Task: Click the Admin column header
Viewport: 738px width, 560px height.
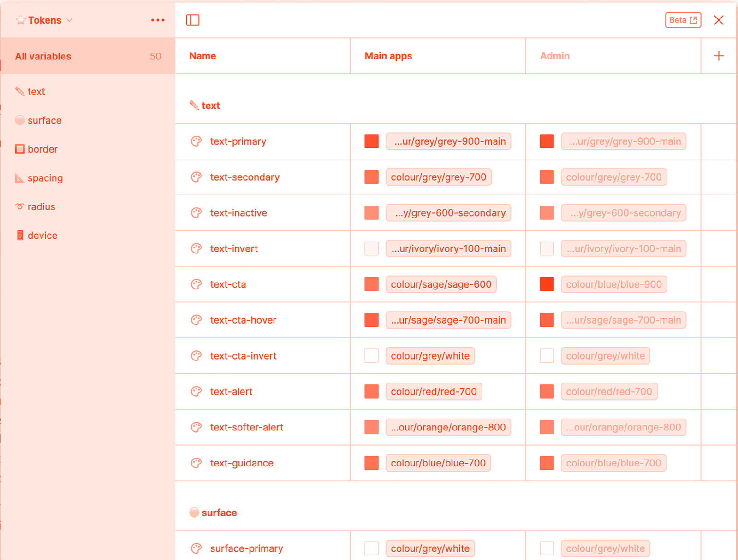Action: (554, 56)
